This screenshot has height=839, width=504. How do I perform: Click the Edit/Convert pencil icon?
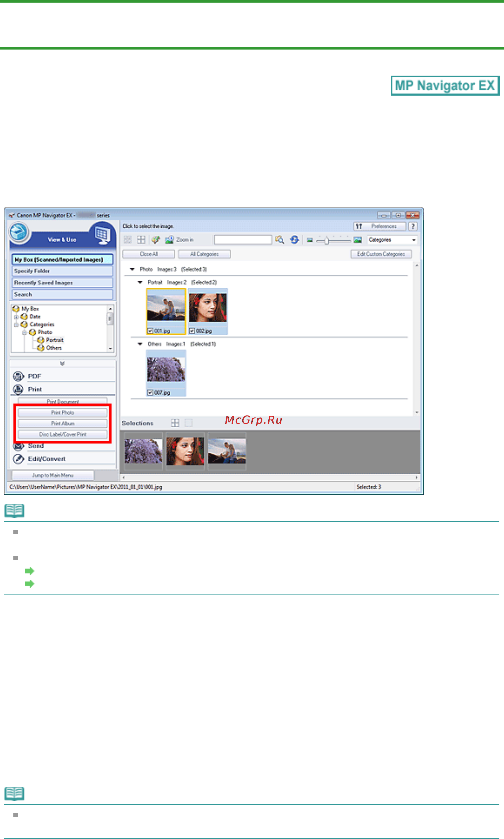[x=18, y=459]
